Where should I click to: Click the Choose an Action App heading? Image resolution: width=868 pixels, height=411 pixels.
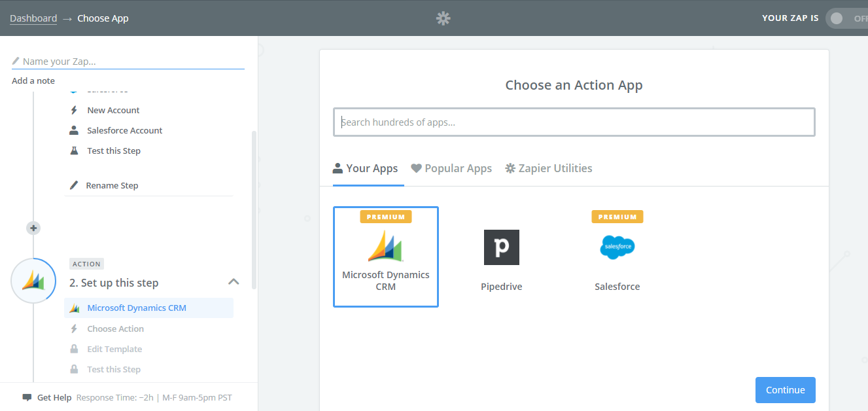574,85
